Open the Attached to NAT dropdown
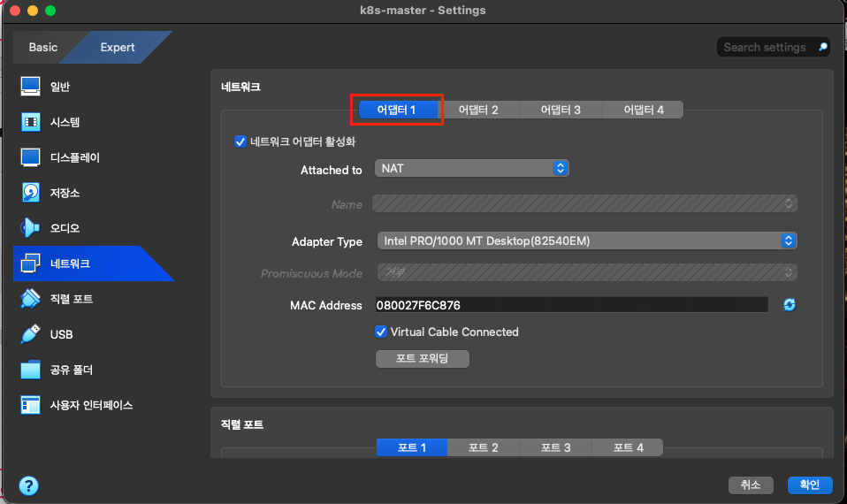Viewport: 847px width, 504px height. [471, 168]
